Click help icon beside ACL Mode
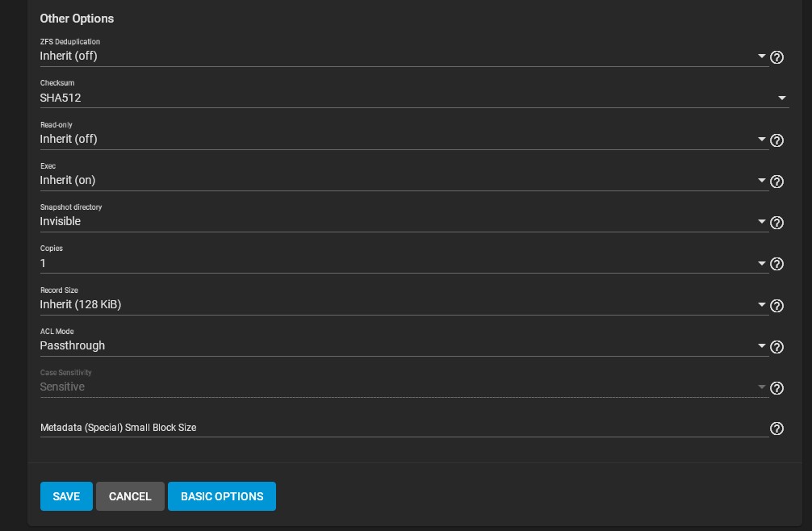The height and width of the screenshot is (531, 812). point(776,347)
